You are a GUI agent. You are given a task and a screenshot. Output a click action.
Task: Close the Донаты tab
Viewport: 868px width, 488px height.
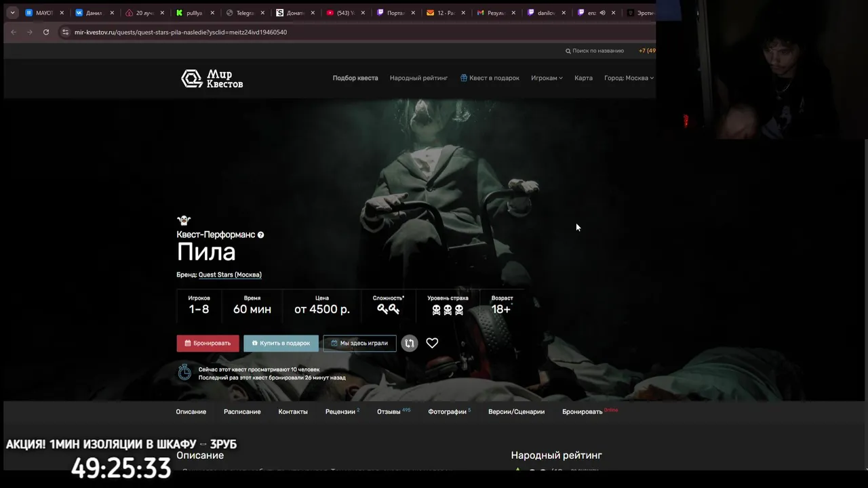tap(313, 13)
